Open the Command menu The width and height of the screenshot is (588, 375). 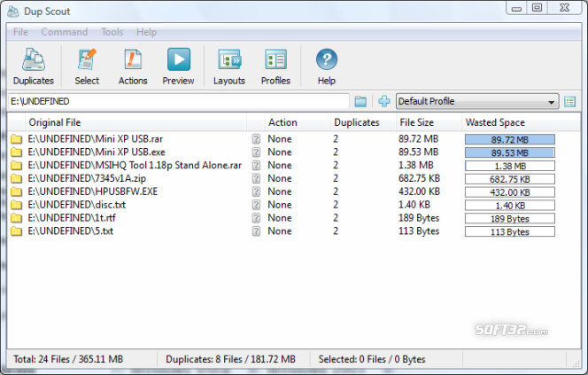click(65, 32)
